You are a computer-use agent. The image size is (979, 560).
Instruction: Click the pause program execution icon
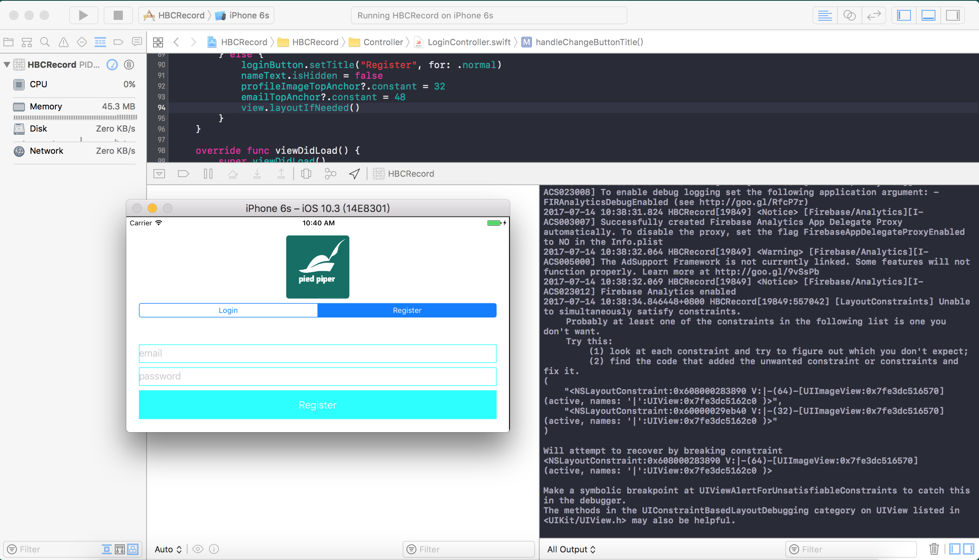[208, 174]
